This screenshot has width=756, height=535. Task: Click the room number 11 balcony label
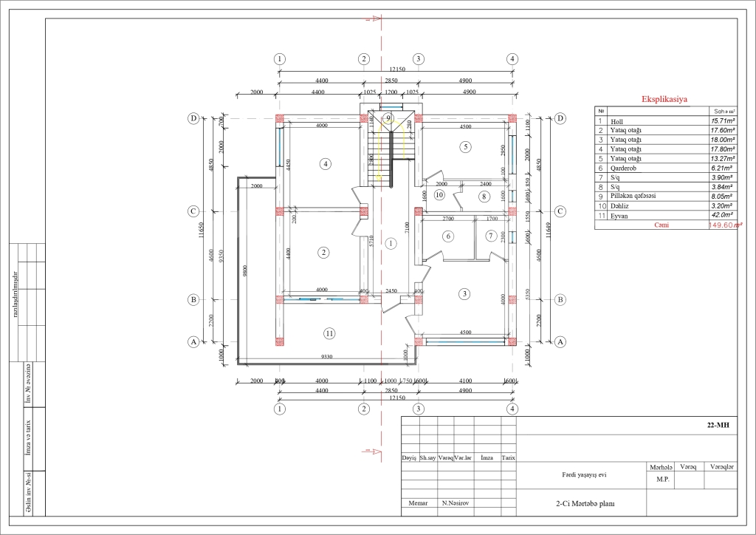pos(329,334)
